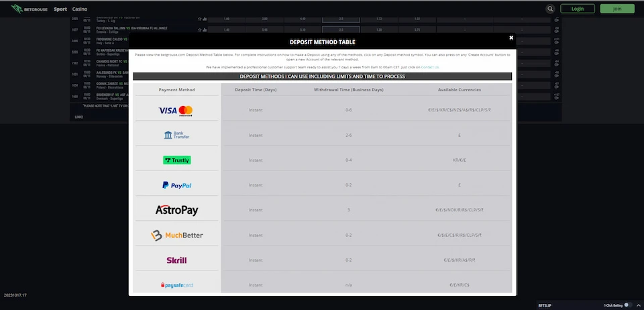Open the BETSLIP panel
Viewport: 644px width, 310px height.
point(545,305)
